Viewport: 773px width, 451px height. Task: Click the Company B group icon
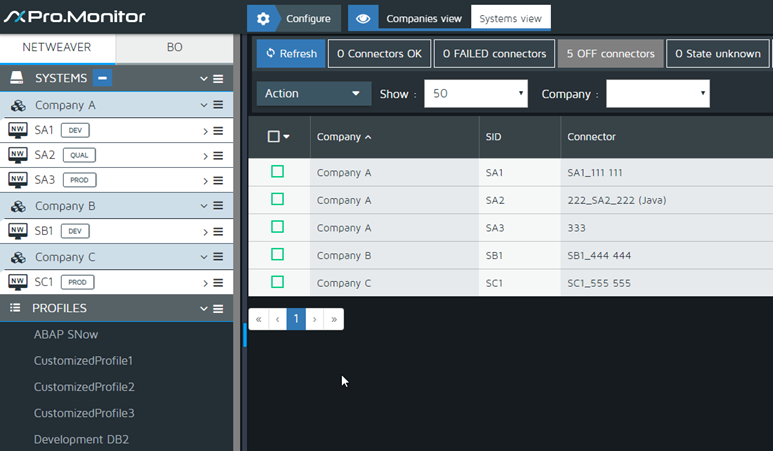click(18, 206)
